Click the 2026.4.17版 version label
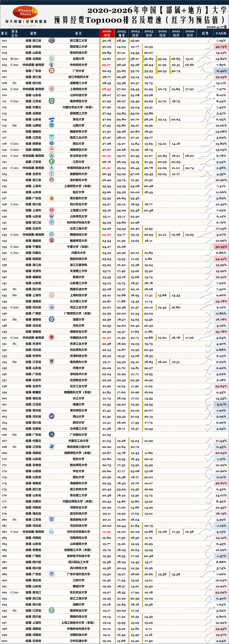The image size is (229, 644). (216, 27)
